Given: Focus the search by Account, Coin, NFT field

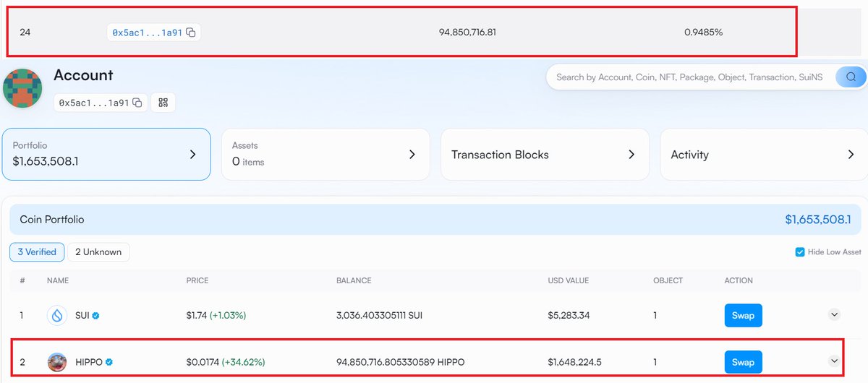Looking at the screenshot, I should [x=691, y=77].
